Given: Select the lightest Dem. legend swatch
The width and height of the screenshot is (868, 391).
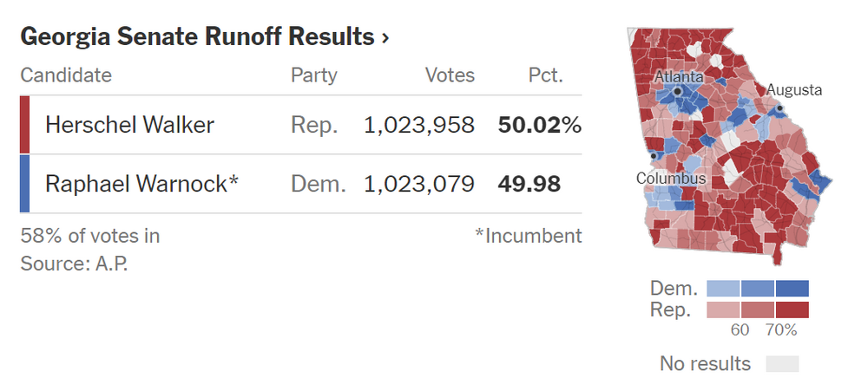Looking at the screenshot, I should (x=723, y=289).
